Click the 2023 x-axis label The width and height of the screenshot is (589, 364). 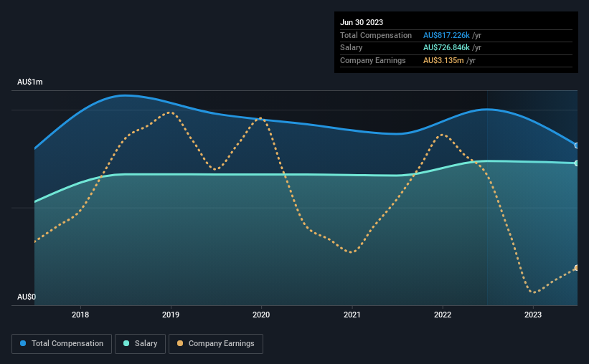coord(533,315)
